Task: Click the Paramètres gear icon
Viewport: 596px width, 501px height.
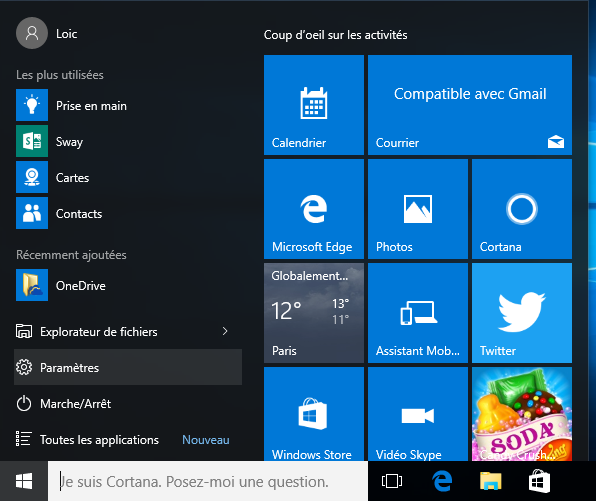Action: (24, 367)
